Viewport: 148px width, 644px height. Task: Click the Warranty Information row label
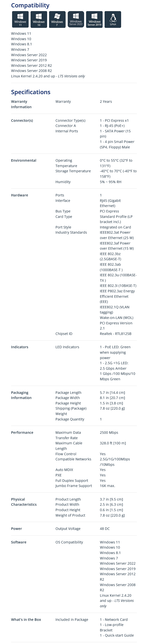coord(21,104)
